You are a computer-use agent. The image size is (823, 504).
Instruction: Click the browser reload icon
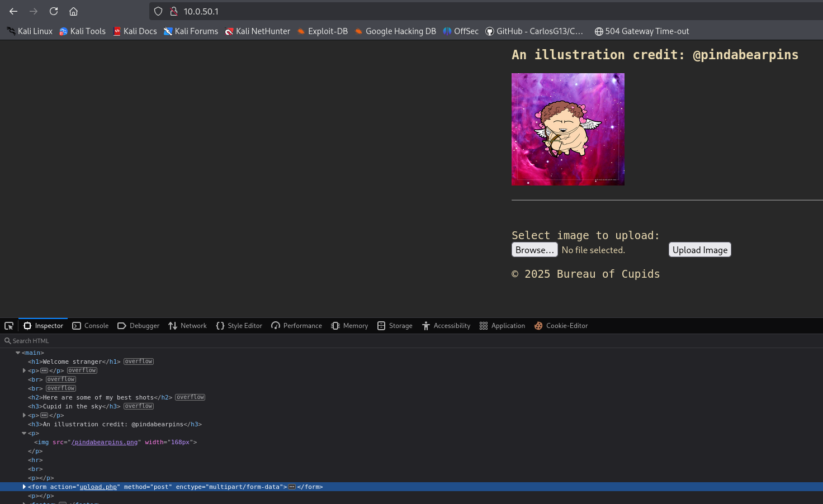(54, 11)
